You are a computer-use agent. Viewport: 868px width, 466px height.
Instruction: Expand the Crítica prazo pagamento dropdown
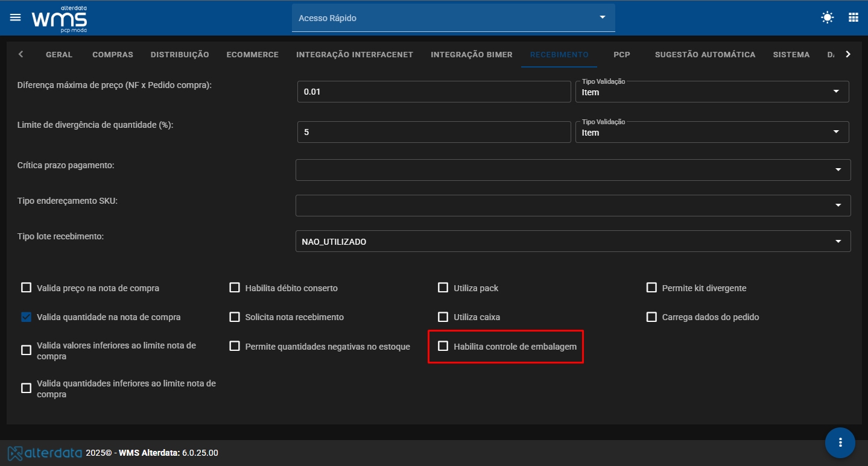[573, 170]
